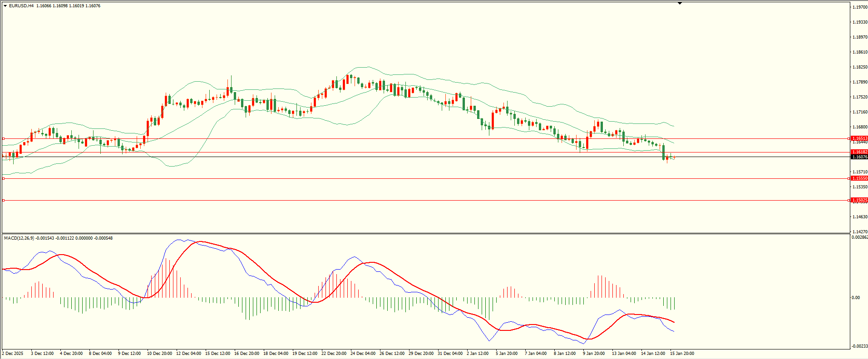Click the red 1.15025 price label
The width and height of the screenshot is (868, 359).
(x=859, y=200)
